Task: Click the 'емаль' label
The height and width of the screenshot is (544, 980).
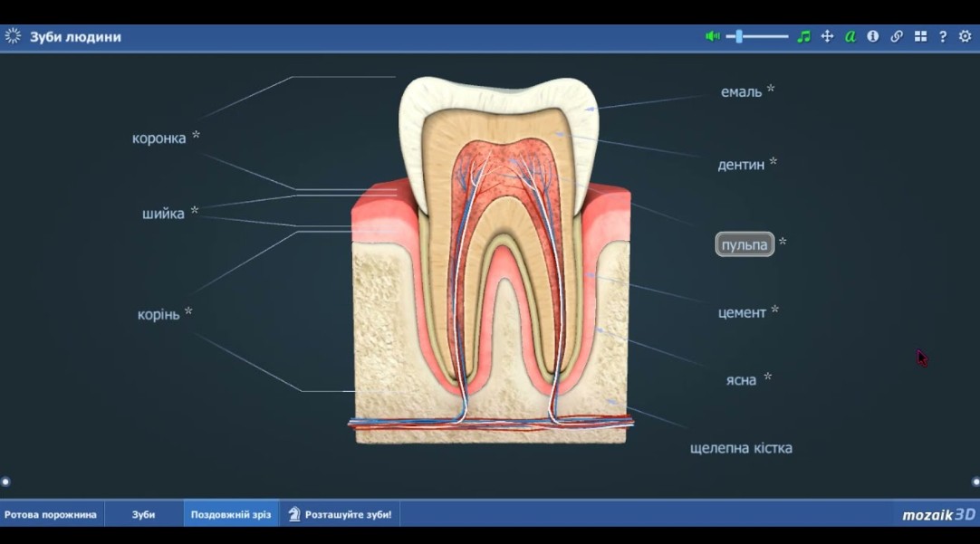Action: [x=741, y=91]
